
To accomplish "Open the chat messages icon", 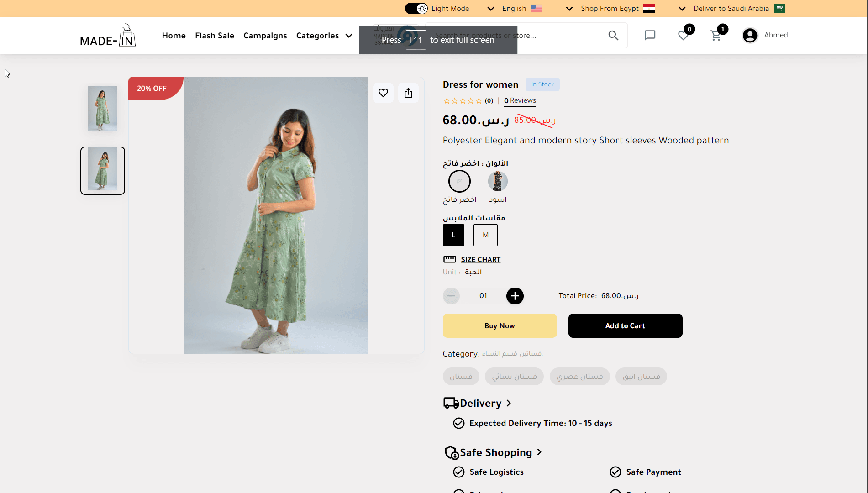I will 650,36.
